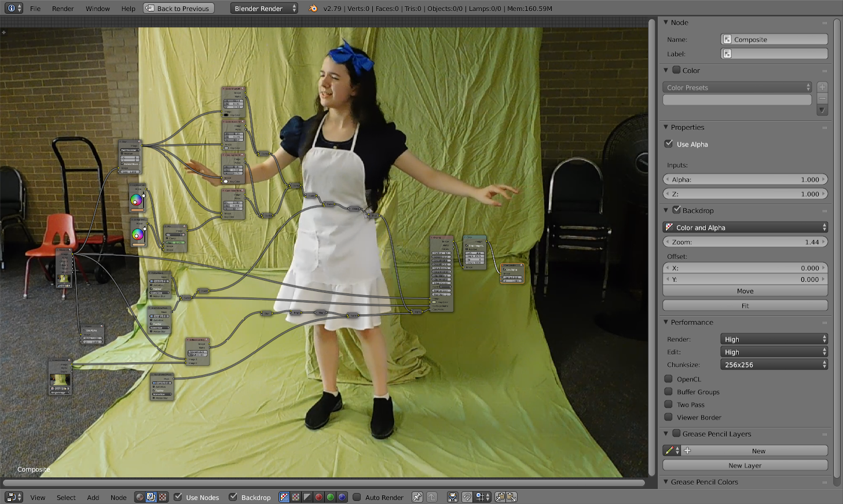Click the pin node tree icon

[417, 497]
